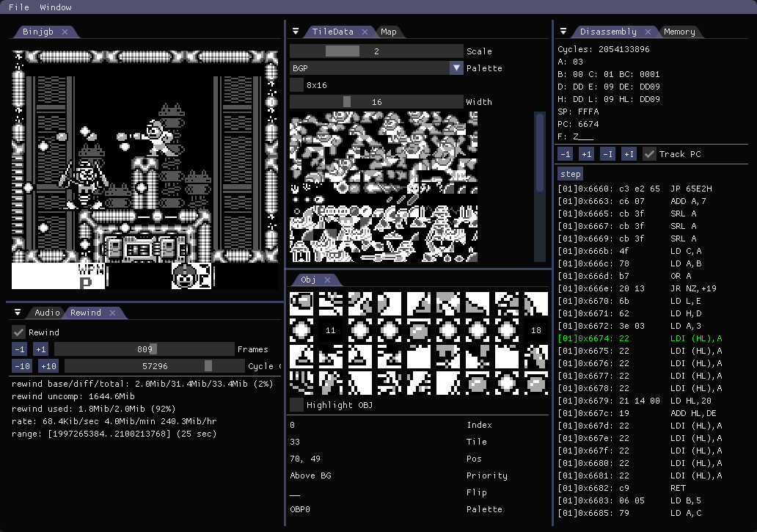Click the tile data image viewer
Viewport: 757px width, 532px height.
click(384, 187)
